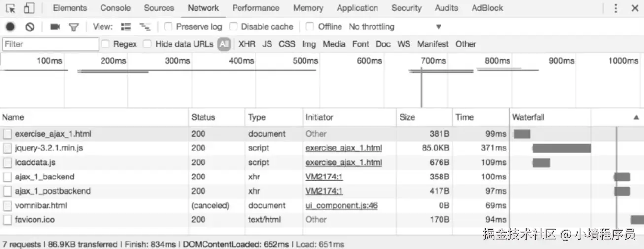
Task: Tick the Offline checkbox
Action: (310, 27)
